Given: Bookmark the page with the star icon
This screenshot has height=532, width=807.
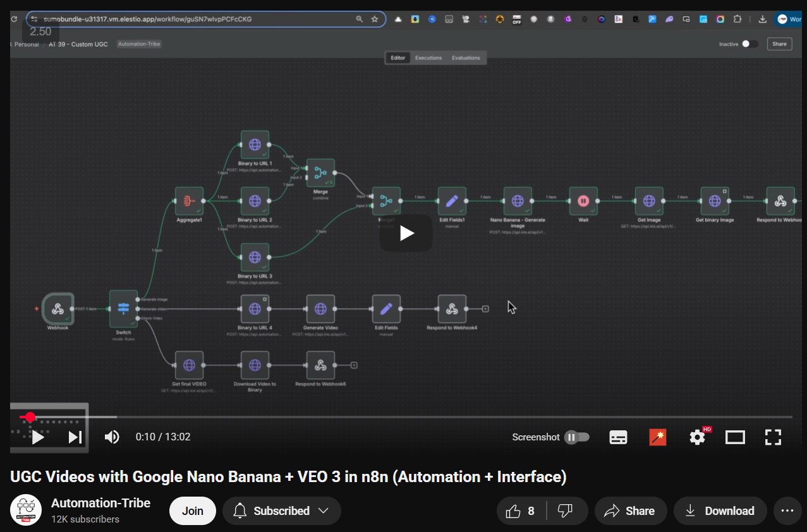Looking at the screenshot, I should point(375,19).
